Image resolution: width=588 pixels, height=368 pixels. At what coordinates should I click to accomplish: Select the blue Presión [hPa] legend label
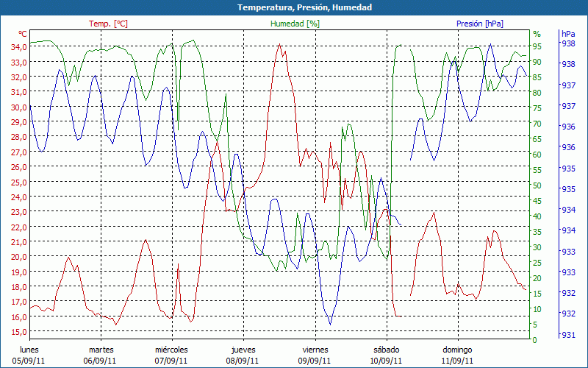(480, 24)
